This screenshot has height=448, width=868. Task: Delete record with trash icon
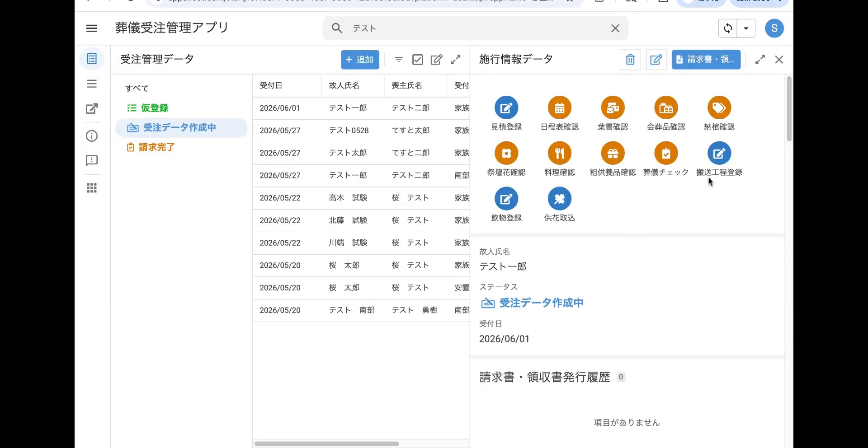tap(630, 60)
